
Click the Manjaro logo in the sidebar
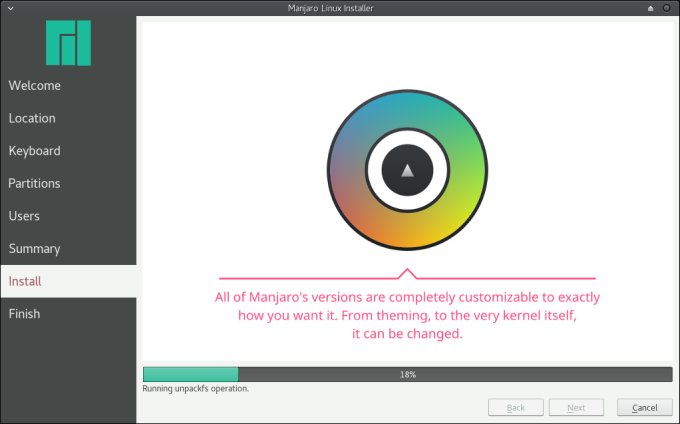click(69, 43)
